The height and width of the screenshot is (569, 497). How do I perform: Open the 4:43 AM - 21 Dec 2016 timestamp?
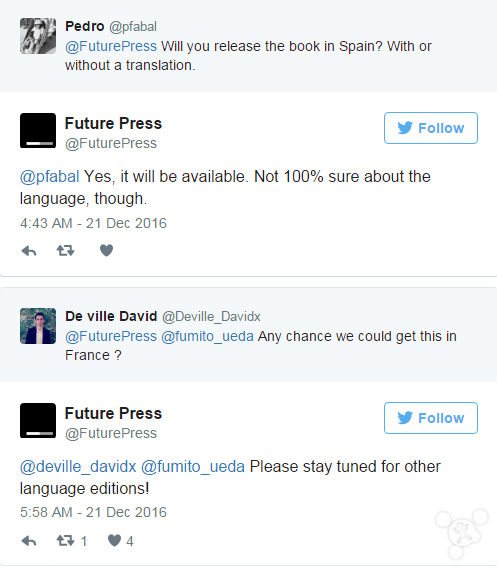[x=93, y=223]
